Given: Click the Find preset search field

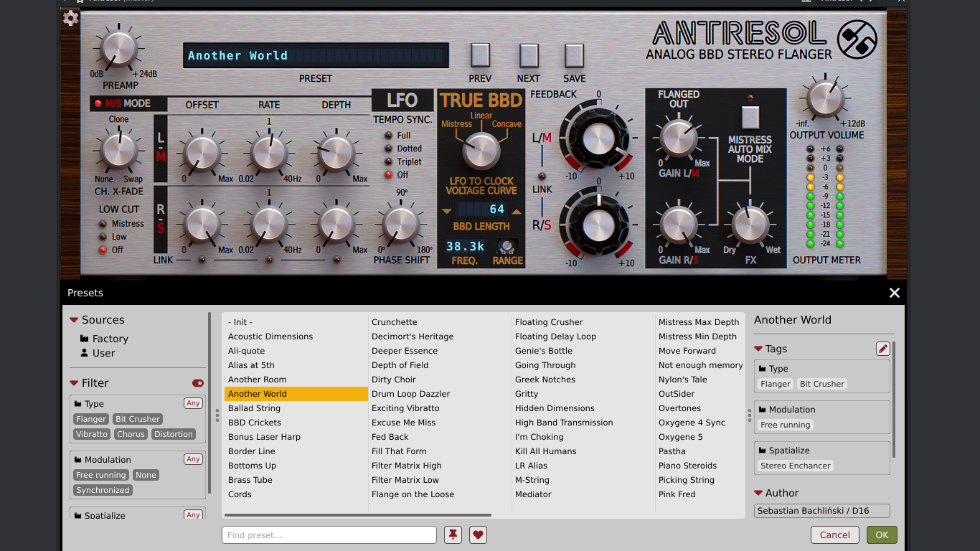Looking at the screenshot, I should tap(329, 534).
